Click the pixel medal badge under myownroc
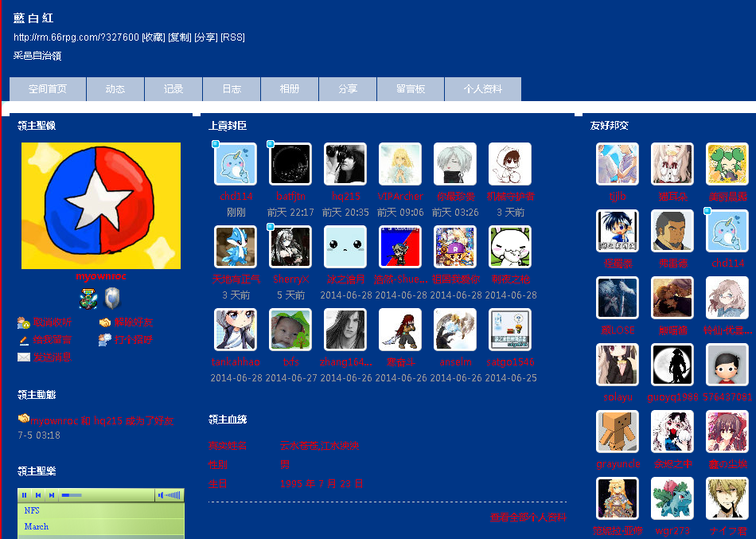 (x=88, y=299)
